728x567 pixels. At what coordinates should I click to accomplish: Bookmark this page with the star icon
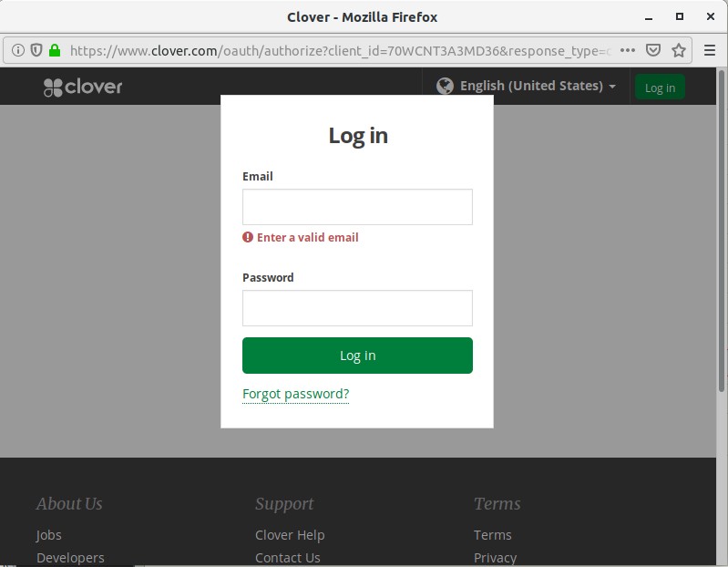pos(679,50)
